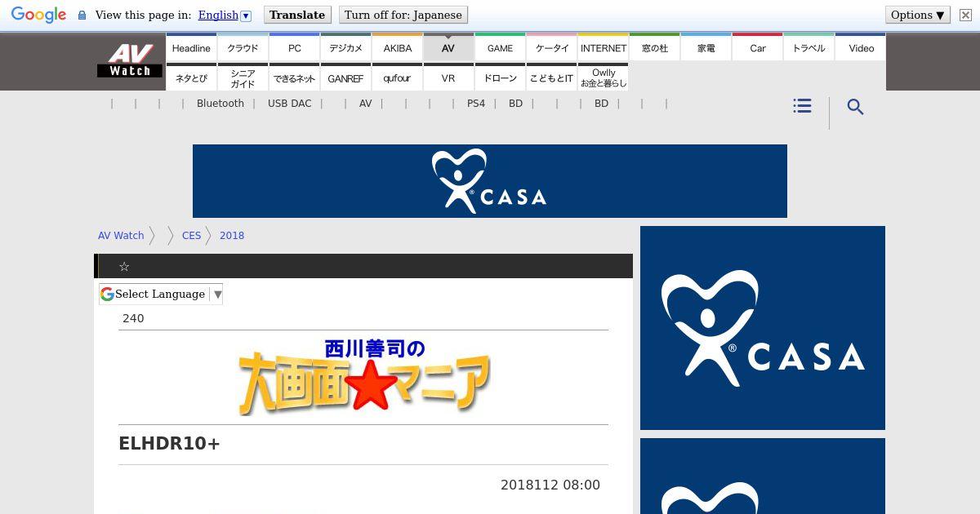Image resolution: width=980 pixels, height=514 pixels.
Task: Click the AV Watch breadcrumb link
Action: tap(121, 235)
